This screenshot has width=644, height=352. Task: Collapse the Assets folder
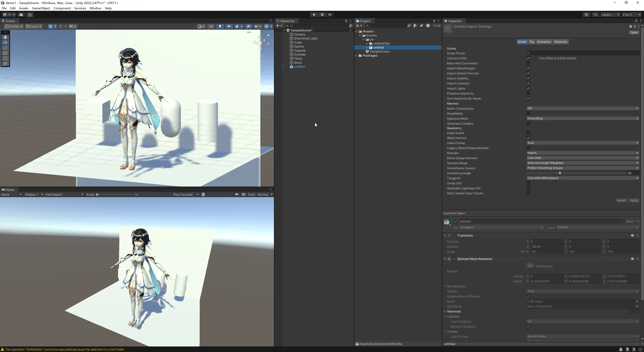pyautogui.click(x=356, y=31)
